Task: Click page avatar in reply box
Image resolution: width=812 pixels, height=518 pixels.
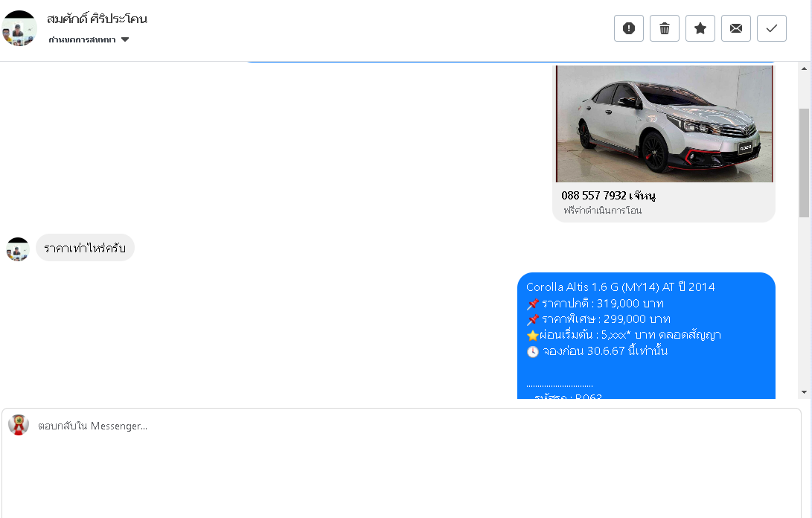Action: [x=18, y=425]
